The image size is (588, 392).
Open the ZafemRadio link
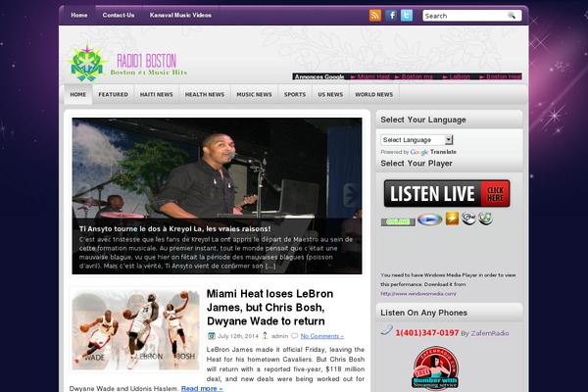490,333
